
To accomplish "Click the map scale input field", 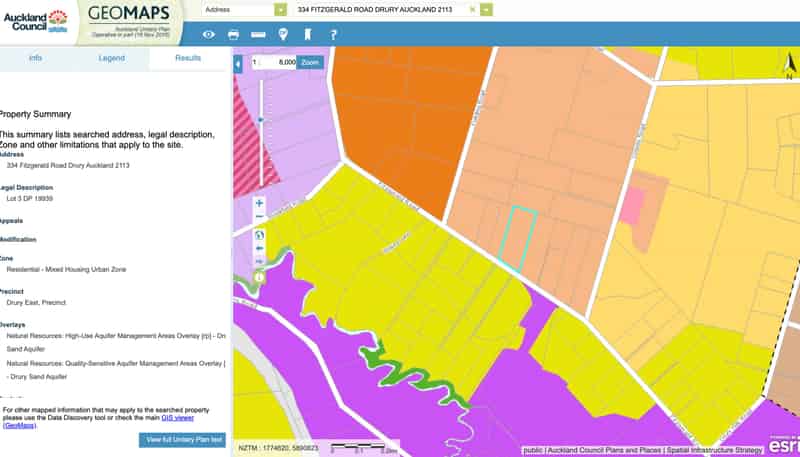I will (x=279, y=62).
